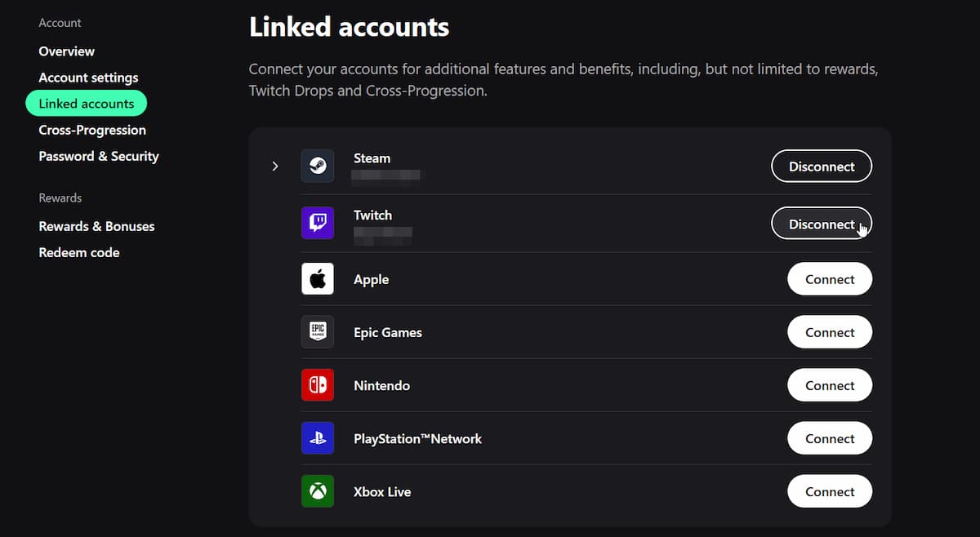Click the Xbox Live logo icon
This screenshot has width=980, height=537.
pos(317,491)
